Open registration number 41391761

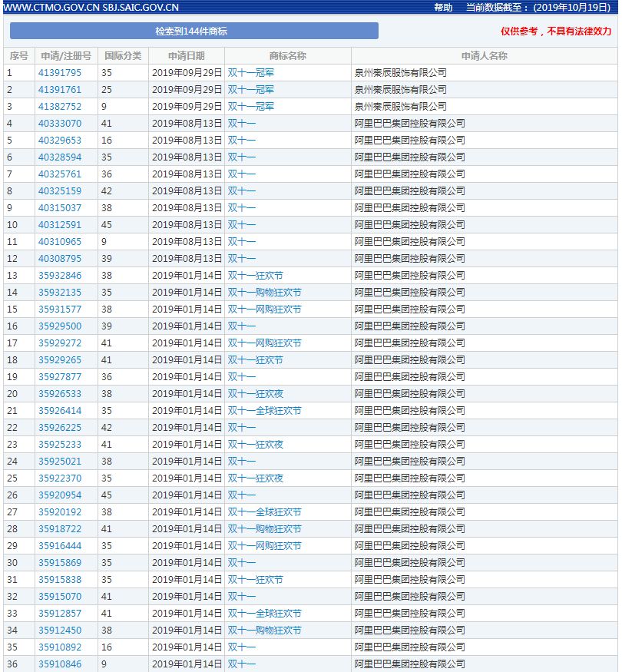coord(60,90)
